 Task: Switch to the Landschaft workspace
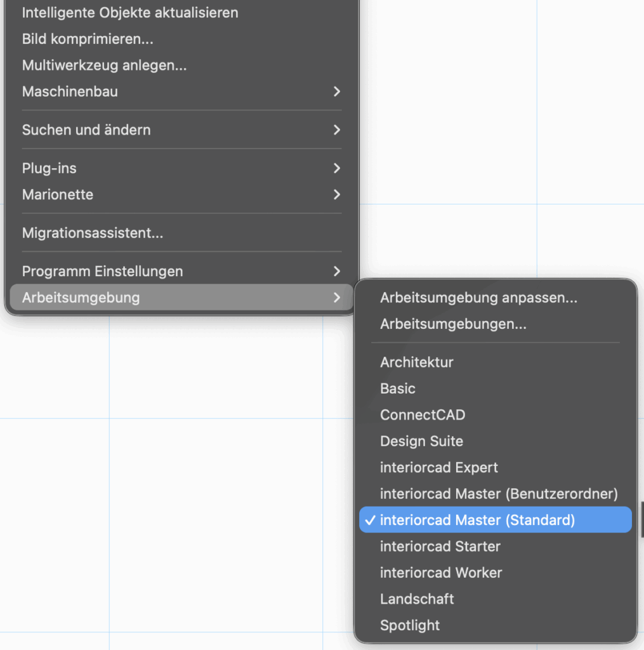tap(417, 599)
